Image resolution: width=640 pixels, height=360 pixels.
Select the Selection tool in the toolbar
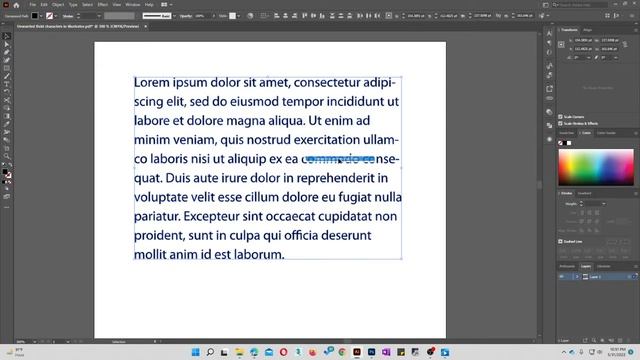pyautogui.click(x=7, y=36)
